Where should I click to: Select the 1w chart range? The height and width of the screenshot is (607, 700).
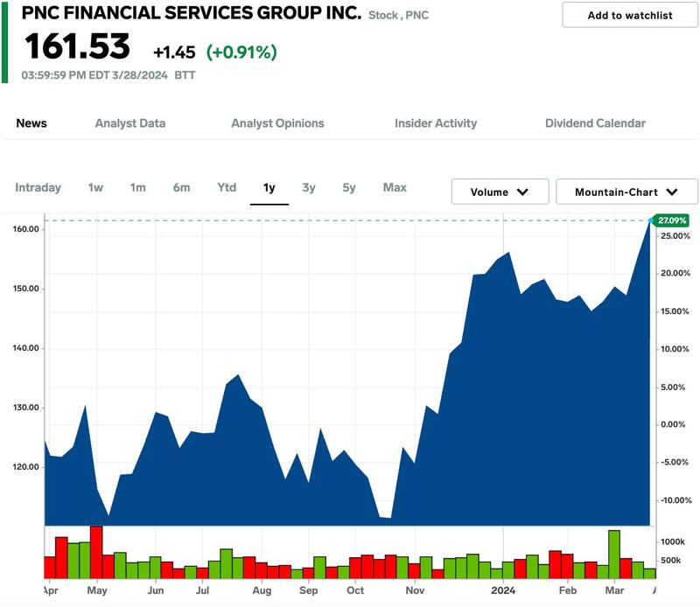(95, 187)
